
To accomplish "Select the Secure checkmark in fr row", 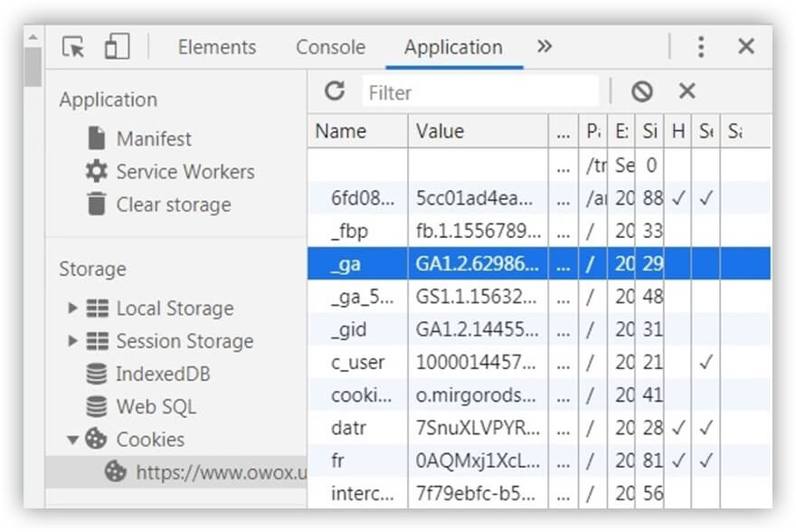I will click(x=706, y=461).
